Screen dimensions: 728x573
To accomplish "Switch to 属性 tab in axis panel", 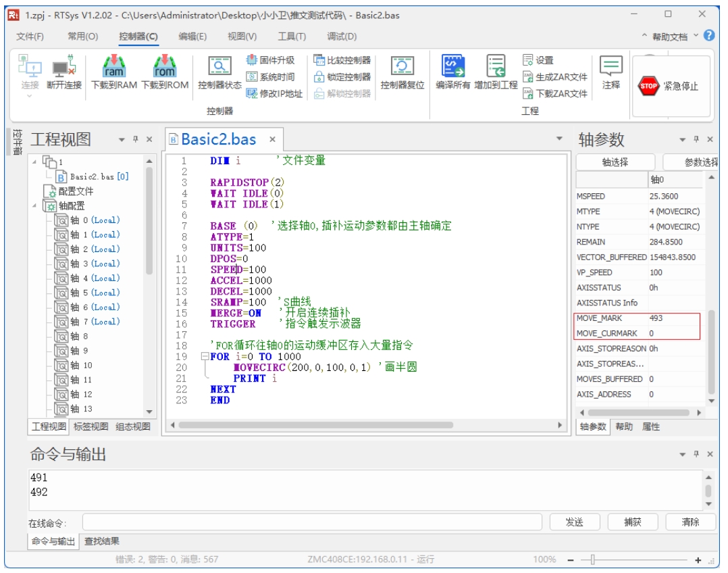I will tap(651, 426).
